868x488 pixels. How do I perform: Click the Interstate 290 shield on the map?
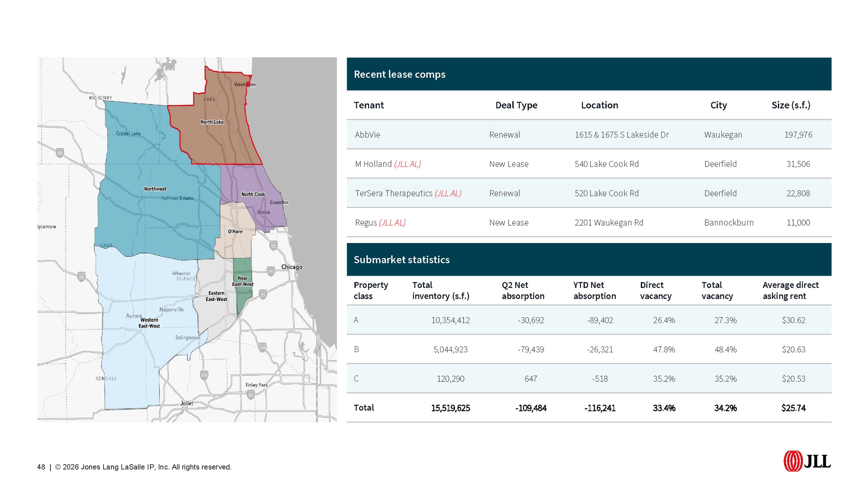click(271, 271)
